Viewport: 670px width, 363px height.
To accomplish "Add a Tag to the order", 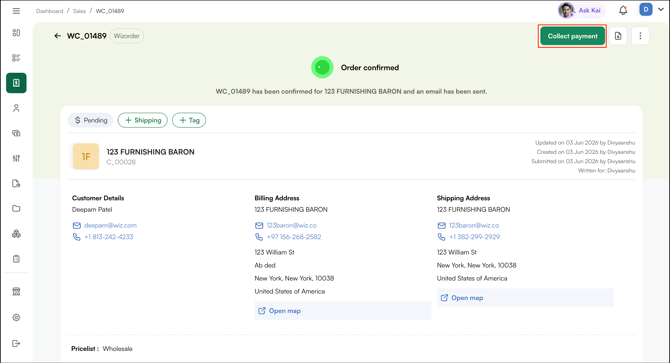I will [x=189, y=120].
